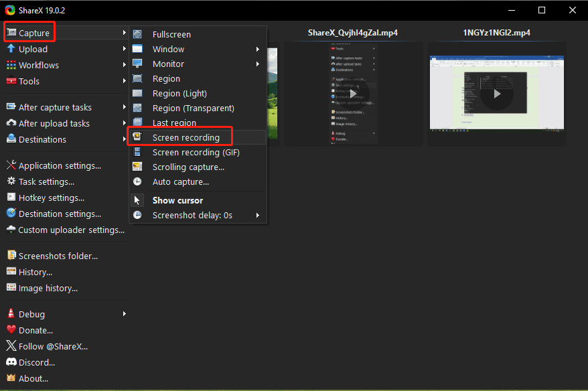
Task: Play the 1NGYz1NGl2.mp4 video thumbnail
Action: pyautogui.click(x=497, y=94)
